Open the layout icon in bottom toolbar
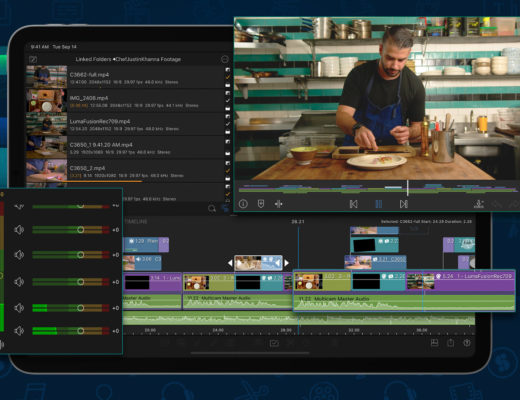The image size is (520, 400). [434, 343]
